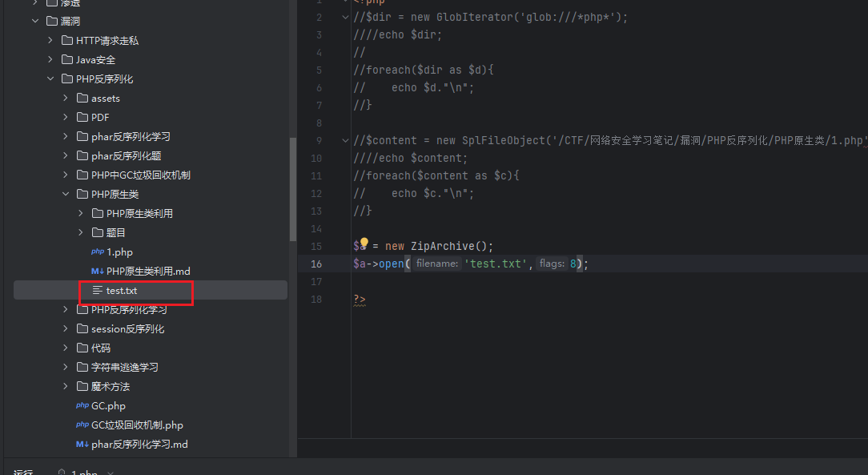Toggle code folding arrow at line 2
This screenshot has height=475, width=868.
[x=345, y=17]
